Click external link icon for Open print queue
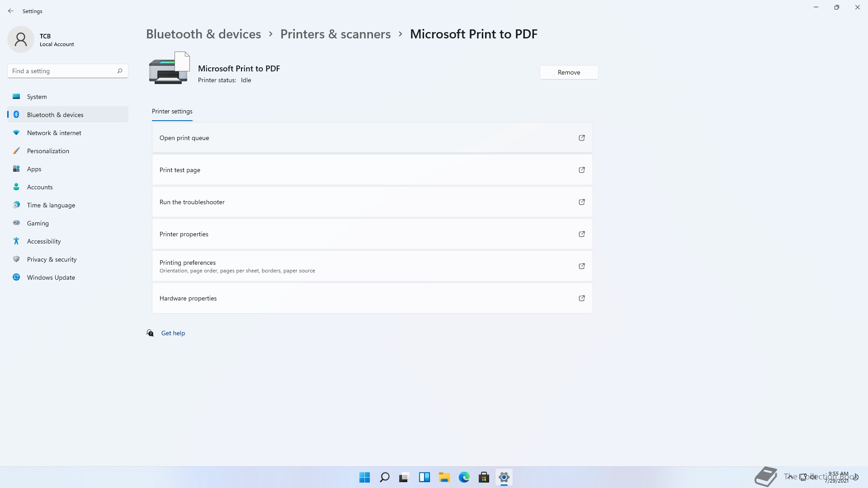The height and width of the screenshot is (488, 868). (582, 138)
